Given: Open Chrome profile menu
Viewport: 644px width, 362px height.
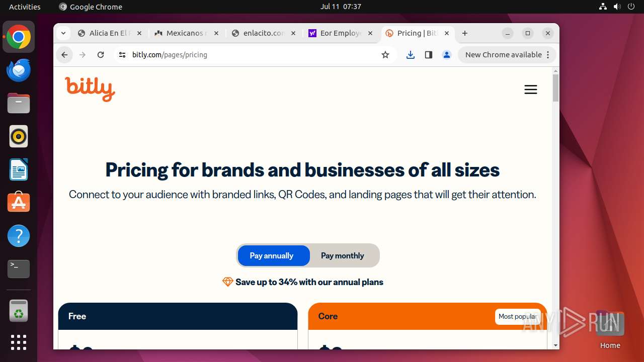Looking at the screenshot, I should (x=447, y=55).
